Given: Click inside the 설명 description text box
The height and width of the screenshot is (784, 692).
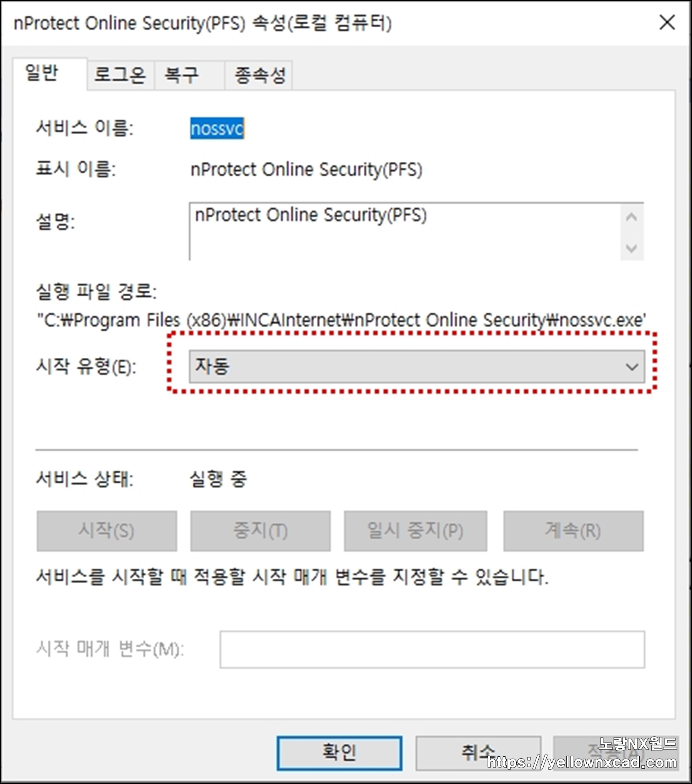Looking at the screenshot, I should (x=404, y=232).
